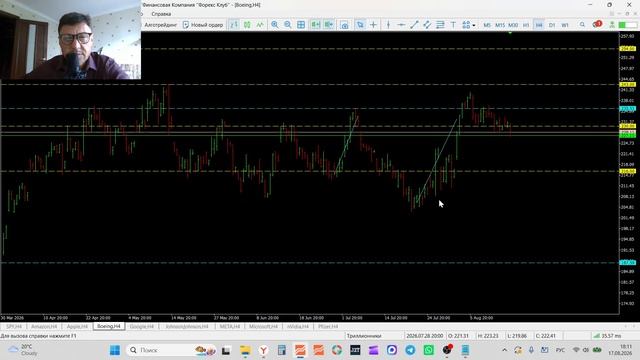Switch to Pfizer,H4 chart tab
The width and height of the screenshot is (640, 360).
coord(328,327)
